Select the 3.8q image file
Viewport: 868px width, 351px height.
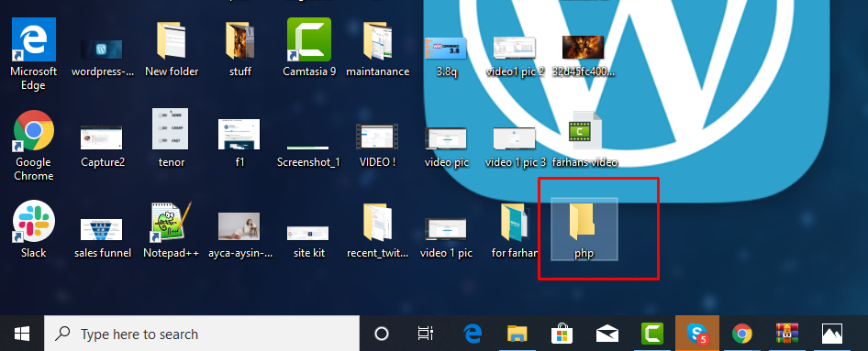point(446,48)
